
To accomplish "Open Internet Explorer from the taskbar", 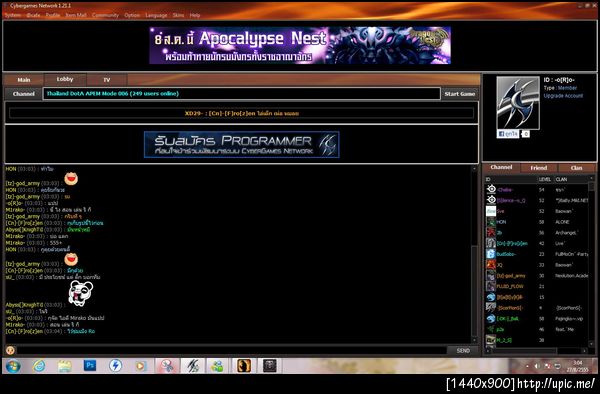I will point(39,366).
